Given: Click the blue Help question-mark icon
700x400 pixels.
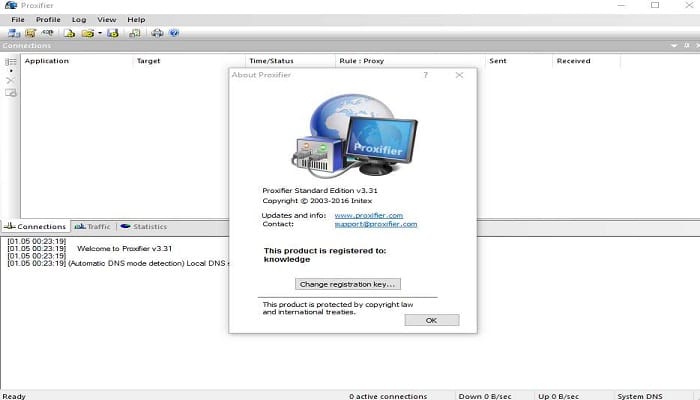Looking at the screenshot, I should coord(174,33).
